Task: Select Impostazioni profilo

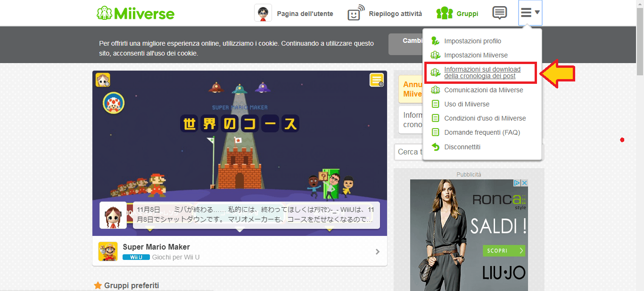Action: pos(473,41)
